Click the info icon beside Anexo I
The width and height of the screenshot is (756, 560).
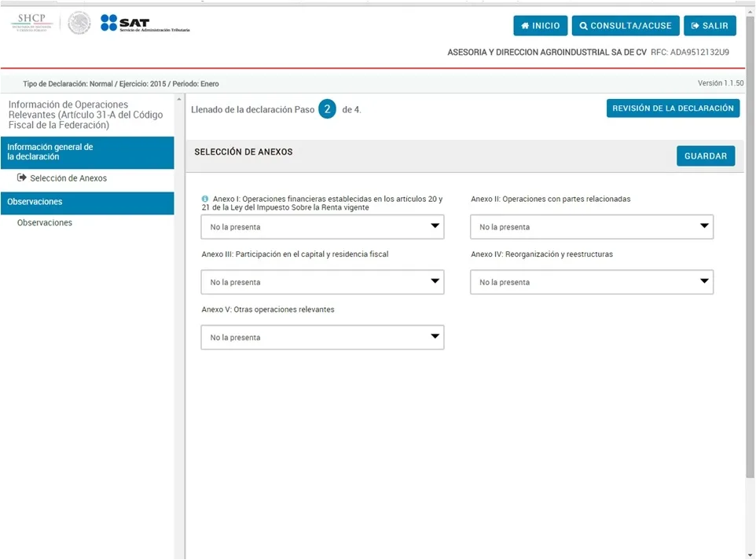pyautogui.click(x=205, y=199)
